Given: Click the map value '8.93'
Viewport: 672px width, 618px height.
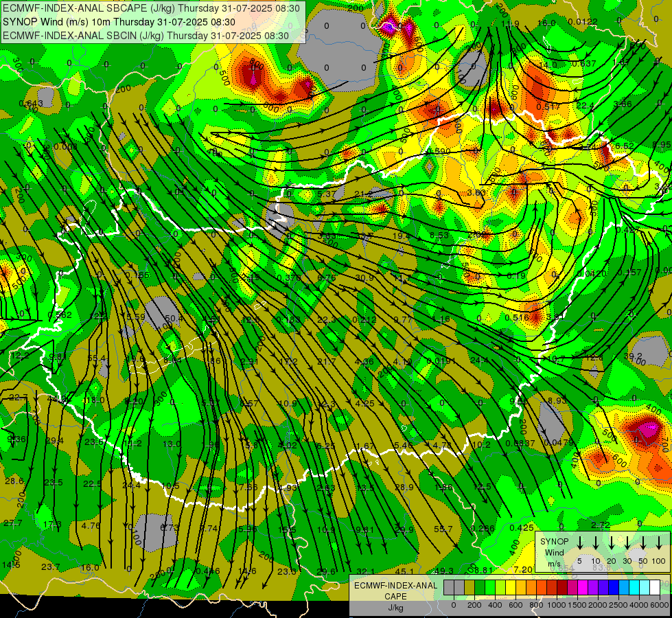Looking at the screenshot, I should coord(557,400).
